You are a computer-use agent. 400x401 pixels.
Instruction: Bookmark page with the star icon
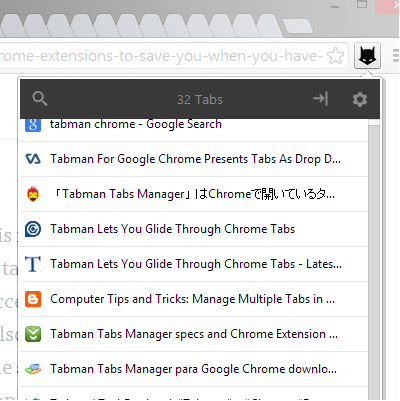[335, 56]
